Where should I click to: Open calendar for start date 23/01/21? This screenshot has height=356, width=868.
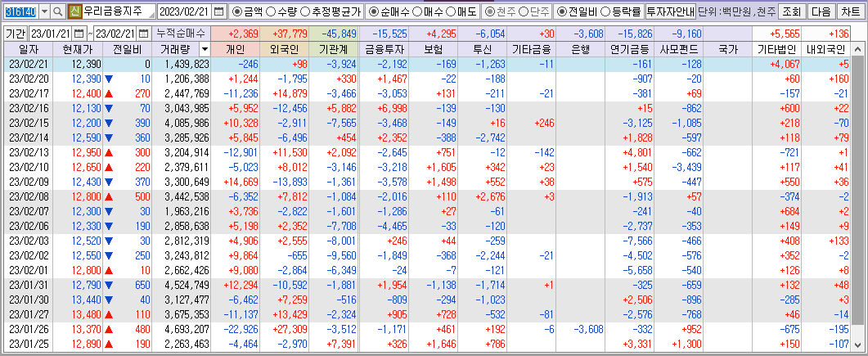click(79, 34)
